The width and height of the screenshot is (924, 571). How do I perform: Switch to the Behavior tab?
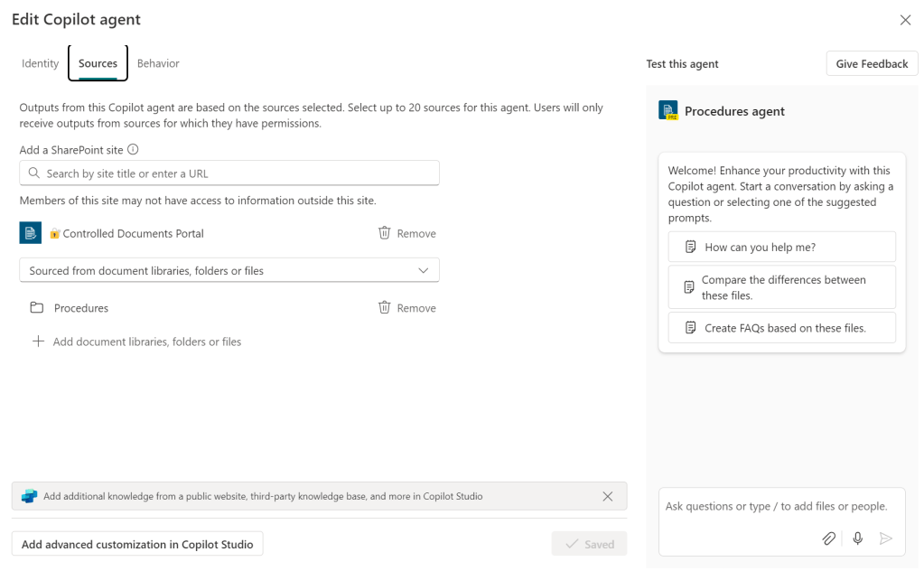tap(158, 63)
